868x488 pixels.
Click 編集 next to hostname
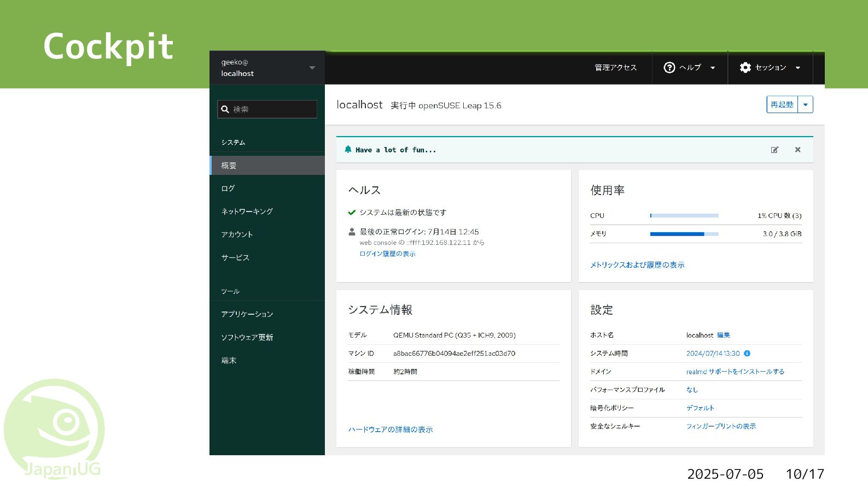coord(723,335)
